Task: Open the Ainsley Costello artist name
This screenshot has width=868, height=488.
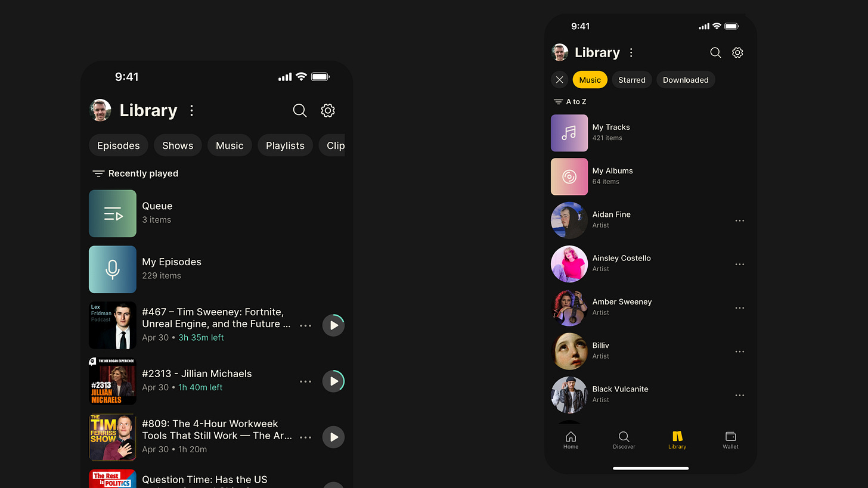Action: pyautogui.click(x=621, y=258)
